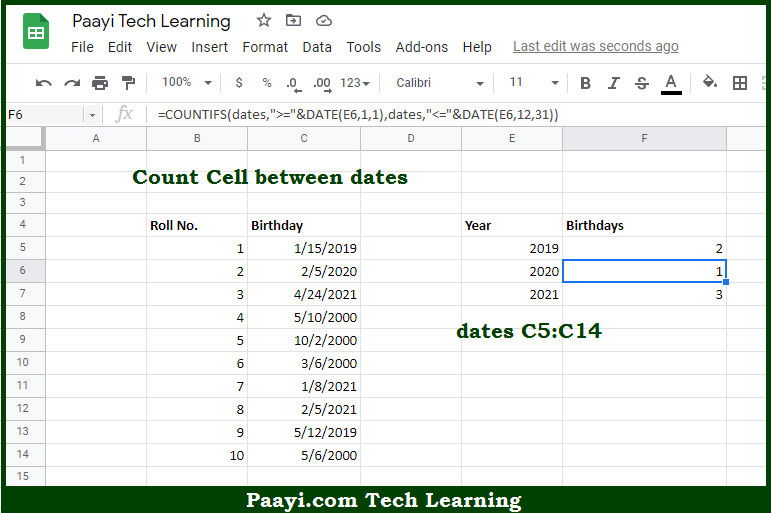Viewport: 771px width, 513px height.
Task: Open the File menu
Action: [82, 47]
